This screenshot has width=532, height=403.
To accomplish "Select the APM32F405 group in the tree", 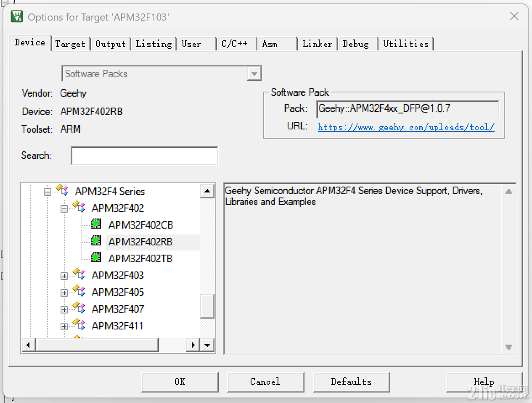I will (x=118, y=292).
